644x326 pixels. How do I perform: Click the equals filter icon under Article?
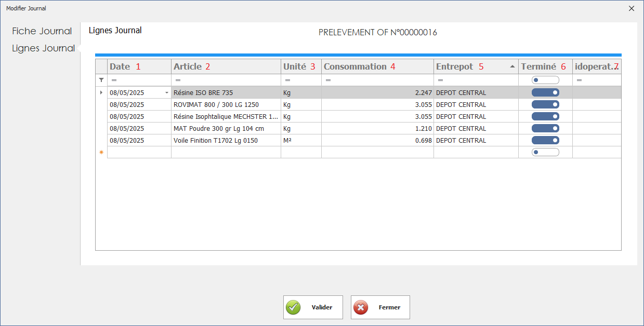(x=178, y=80)
